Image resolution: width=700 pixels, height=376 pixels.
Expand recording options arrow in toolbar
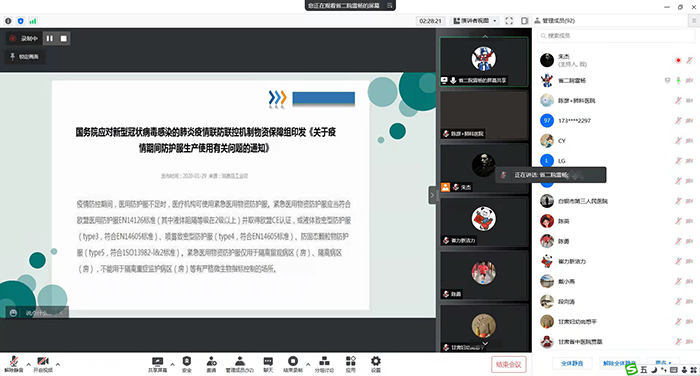pyautogui.click(x=308, y=364)
